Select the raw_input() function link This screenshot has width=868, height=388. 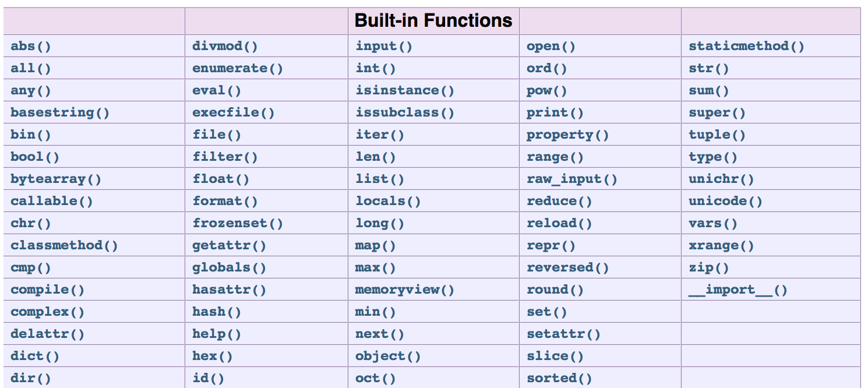(571, 179)
